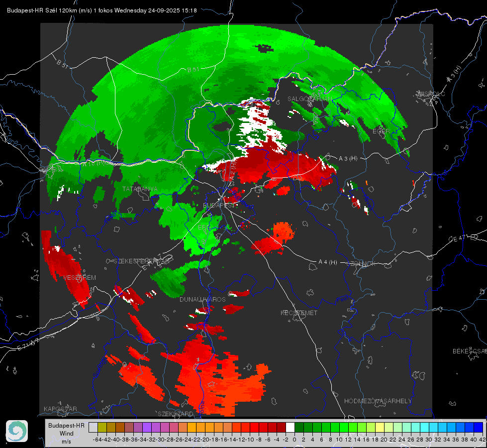Click the BUDAPEST city label

point(219,206)
